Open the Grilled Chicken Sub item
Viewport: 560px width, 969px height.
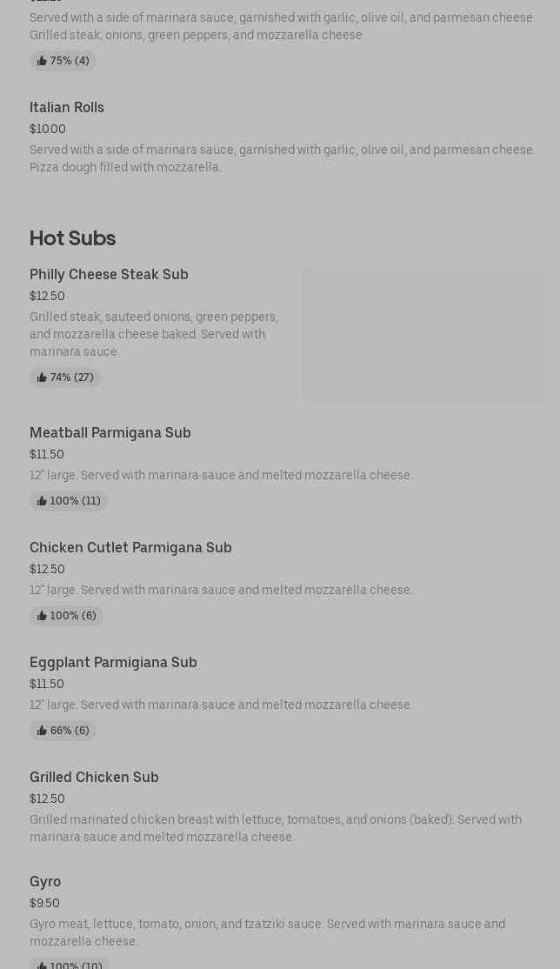(94, 778)
